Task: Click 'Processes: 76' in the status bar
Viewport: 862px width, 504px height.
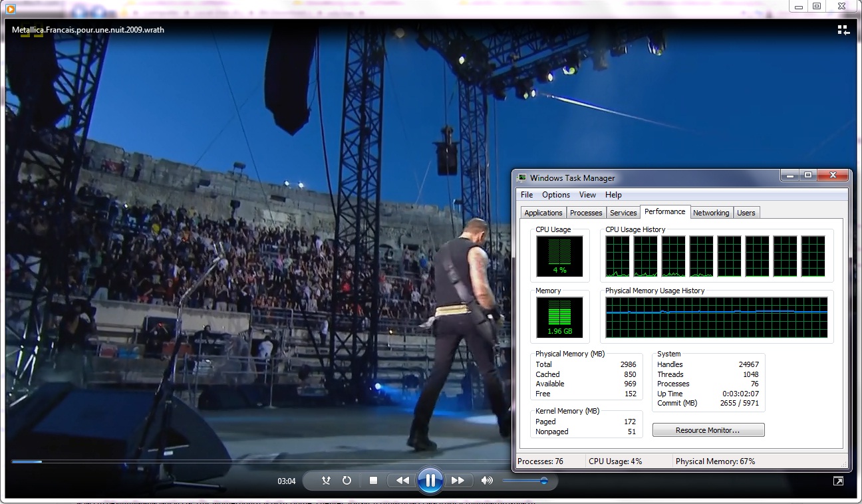Action: point(540,461)
